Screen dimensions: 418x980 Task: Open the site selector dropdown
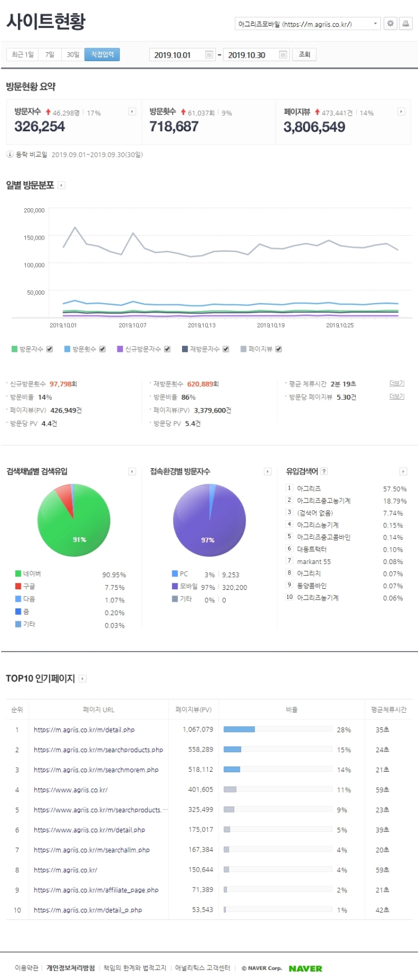307,24
